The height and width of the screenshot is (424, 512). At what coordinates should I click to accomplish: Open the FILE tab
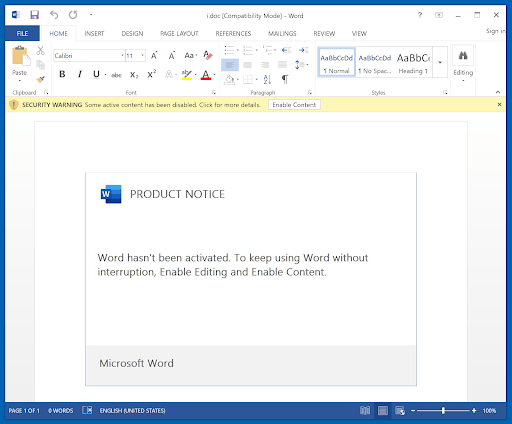tap(22, 33)
